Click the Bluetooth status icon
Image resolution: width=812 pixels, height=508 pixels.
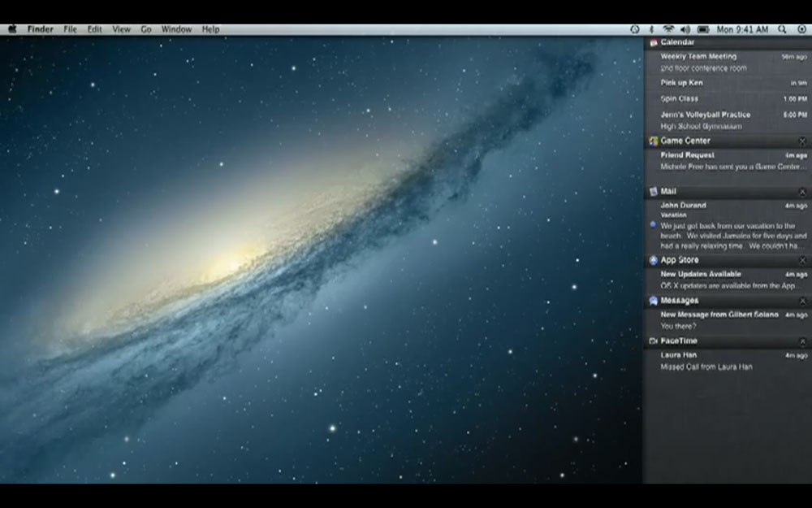click(x=652, y=29)
